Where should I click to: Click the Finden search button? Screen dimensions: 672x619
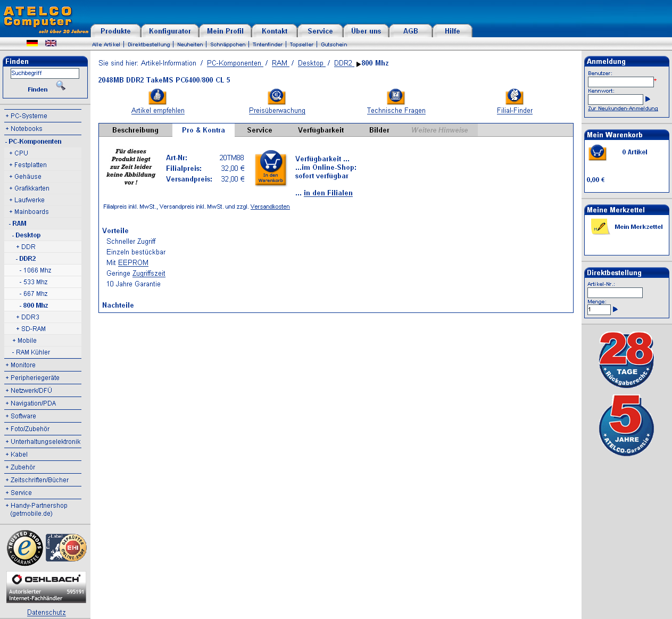[38, 89]
